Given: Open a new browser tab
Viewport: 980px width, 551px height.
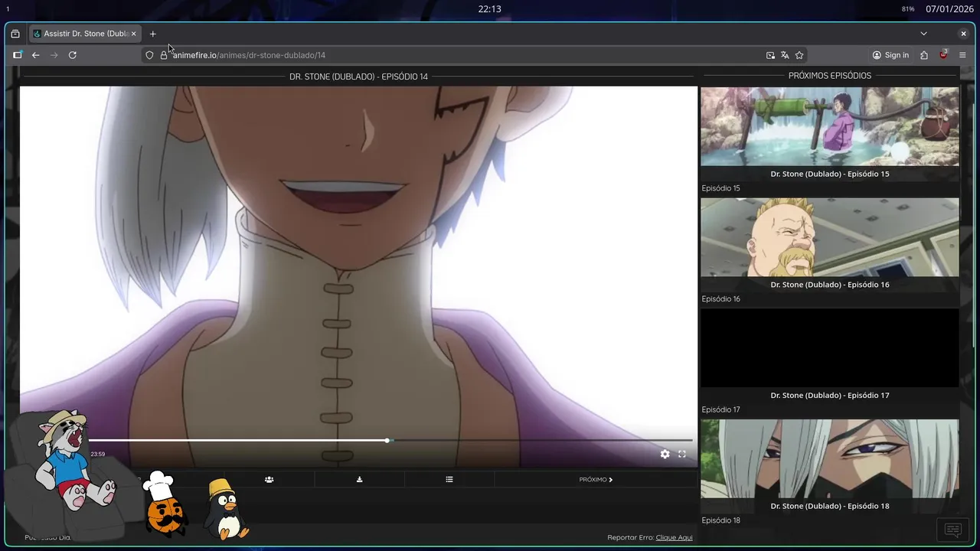Looking at the screenshot, I should coord(152,34).
